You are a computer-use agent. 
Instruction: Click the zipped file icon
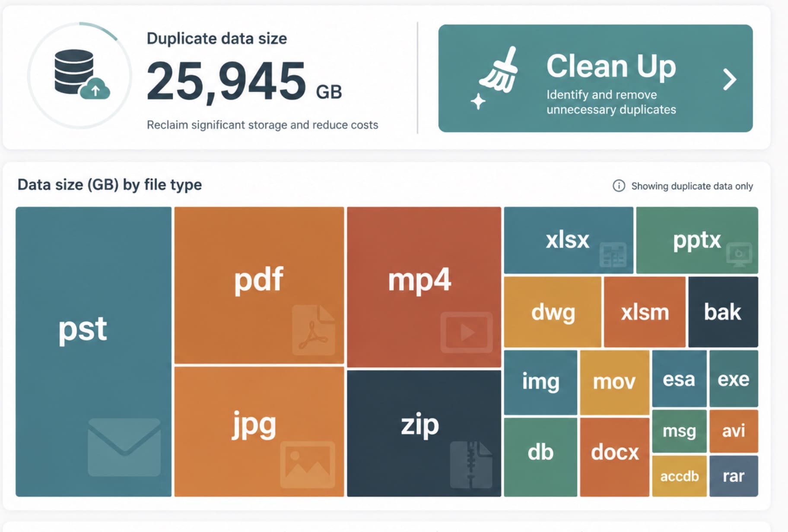[x=471, y=465]
